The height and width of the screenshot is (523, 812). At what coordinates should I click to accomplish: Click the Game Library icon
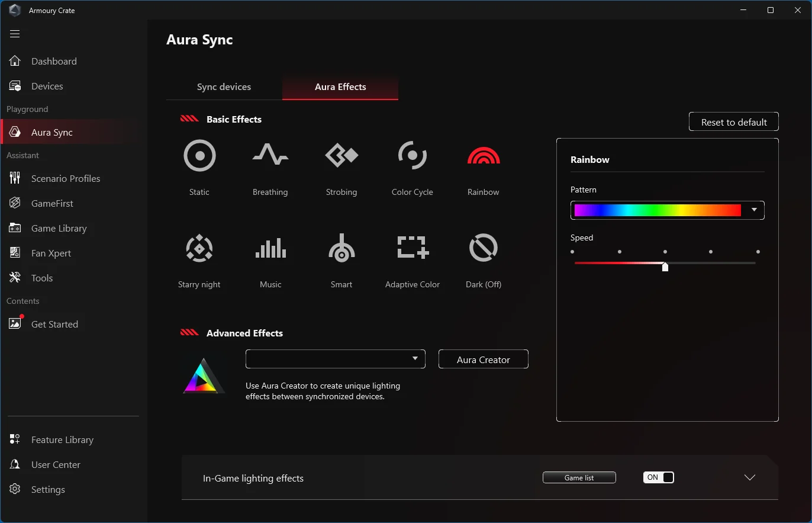(15, 228)
